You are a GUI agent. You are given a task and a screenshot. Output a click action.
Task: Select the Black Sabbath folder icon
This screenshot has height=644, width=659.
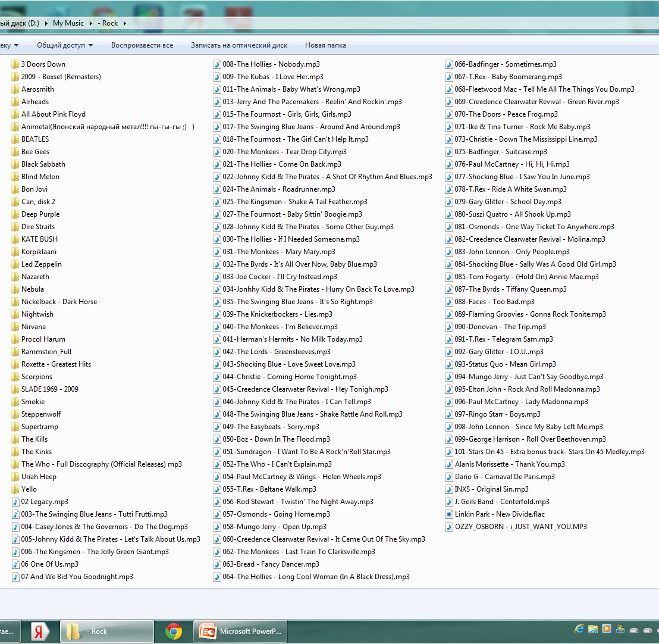(15, 164)
